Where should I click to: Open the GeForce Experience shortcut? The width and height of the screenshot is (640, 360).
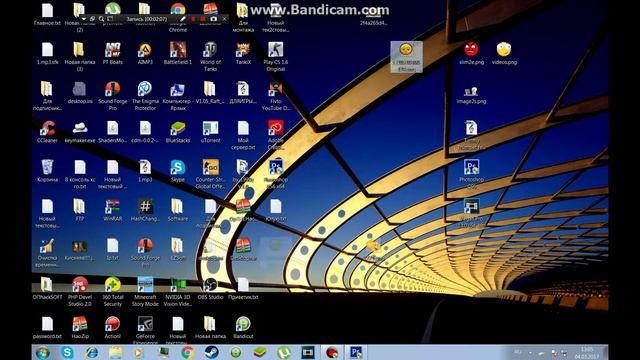(x=145, y=330)
